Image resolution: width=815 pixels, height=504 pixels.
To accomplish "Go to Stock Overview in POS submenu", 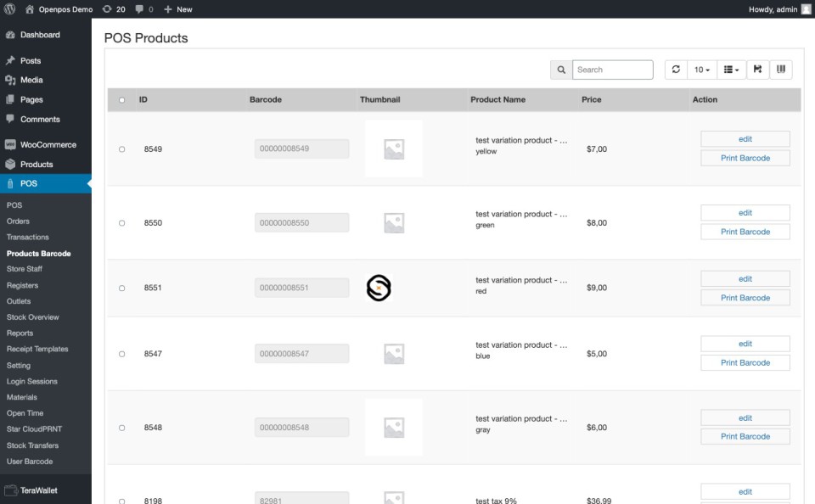I will click(33, 317).
